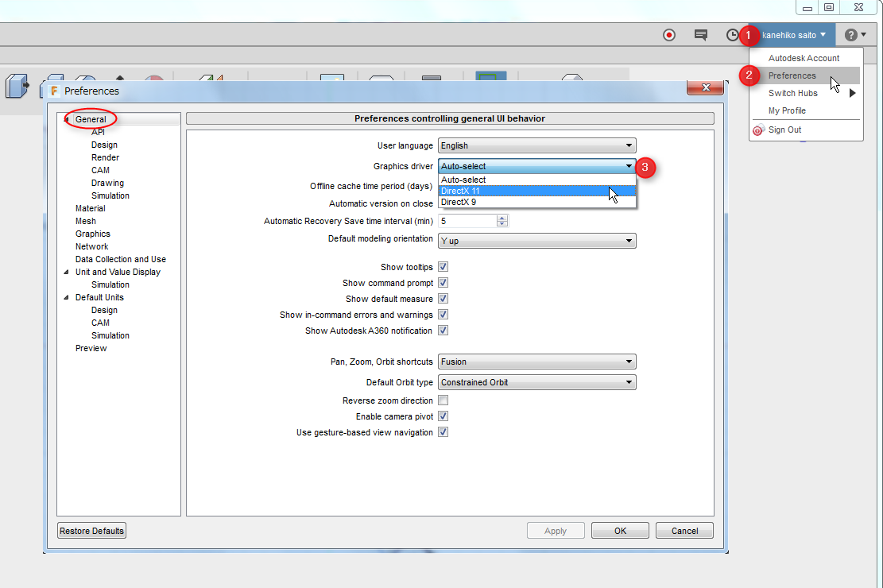This screenshot has height=588, width=883.
Task: Click the Data Panel cube icon at top-left
Action: tap(17, 86)
